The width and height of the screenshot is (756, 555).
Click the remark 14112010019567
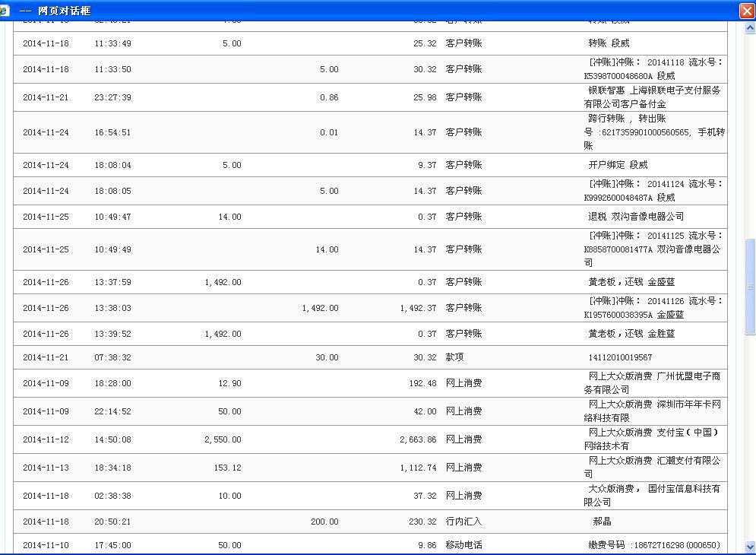tap(620, 357)
